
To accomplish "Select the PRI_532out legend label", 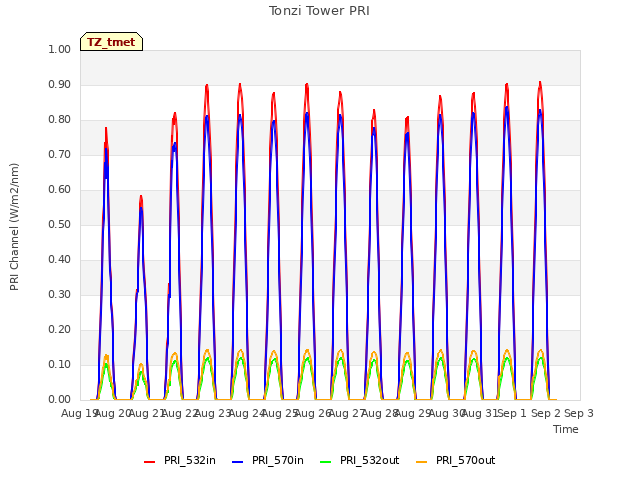I will point(370,460).
